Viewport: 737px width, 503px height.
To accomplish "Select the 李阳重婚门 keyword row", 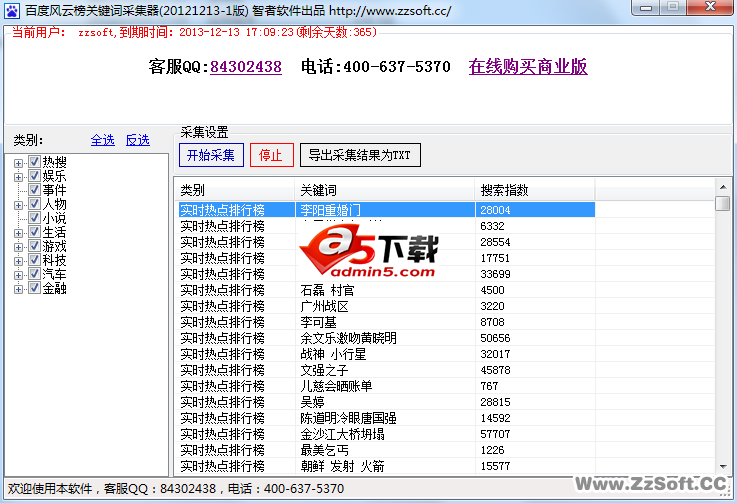I will point(387,210).
